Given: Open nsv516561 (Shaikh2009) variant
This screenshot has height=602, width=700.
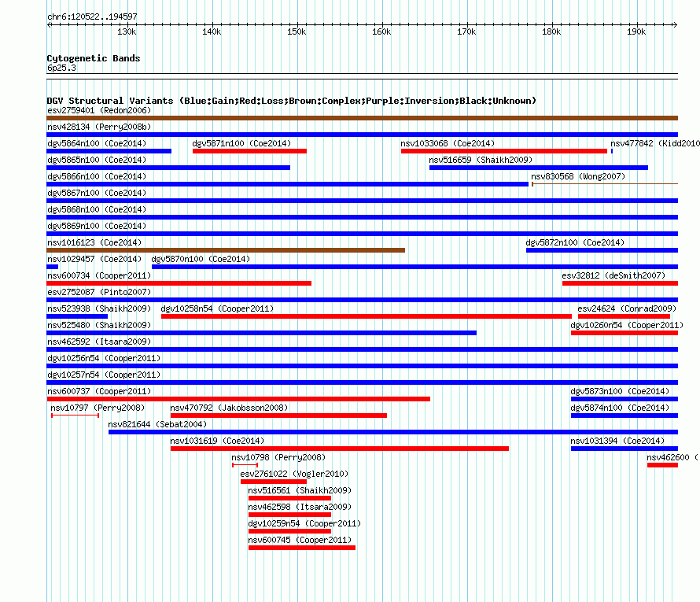Looking at the screenshot, I should point(300,490).
